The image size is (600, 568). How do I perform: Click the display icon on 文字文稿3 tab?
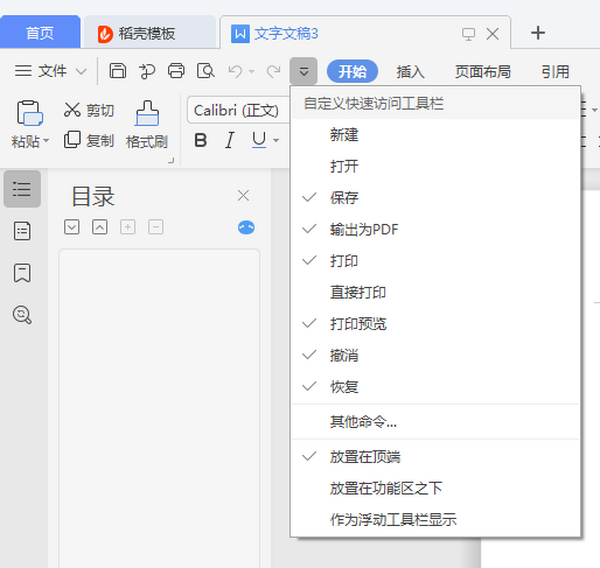(468, 34)
